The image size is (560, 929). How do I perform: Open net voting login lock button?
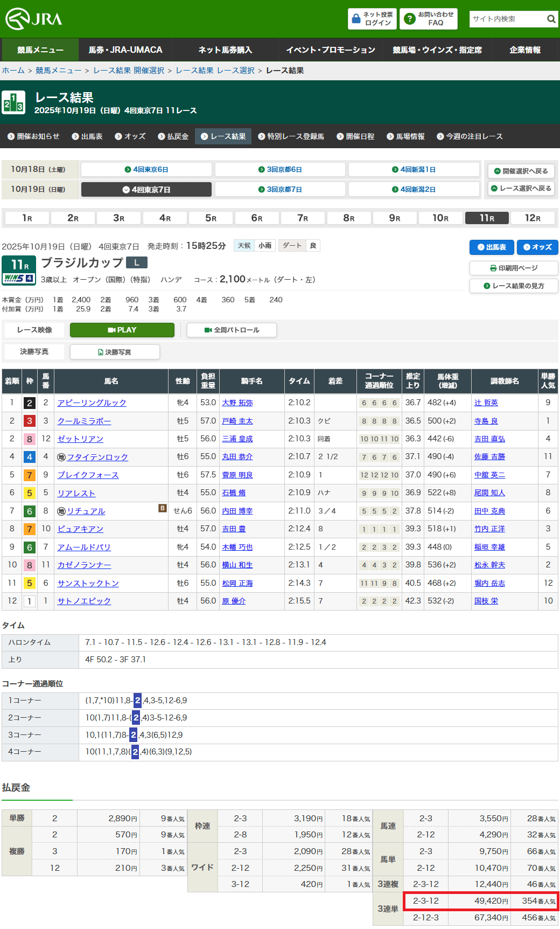click(372, 19)
